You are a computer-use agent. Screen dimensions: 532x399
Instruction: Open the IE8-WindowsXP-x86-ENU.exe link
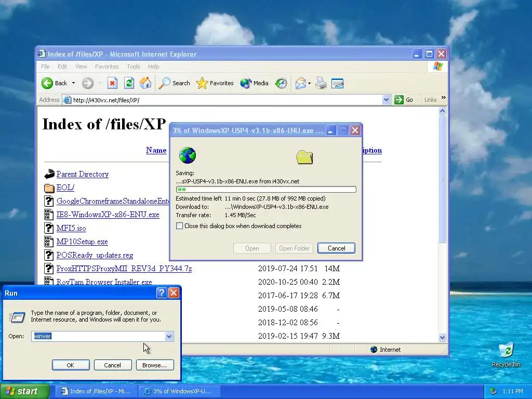[x=108, y=215]
